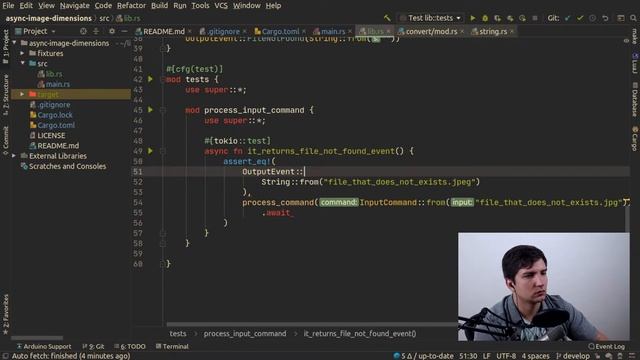Fold the mod tests block at line 42
640x360 pixels.
coord(162,79)
